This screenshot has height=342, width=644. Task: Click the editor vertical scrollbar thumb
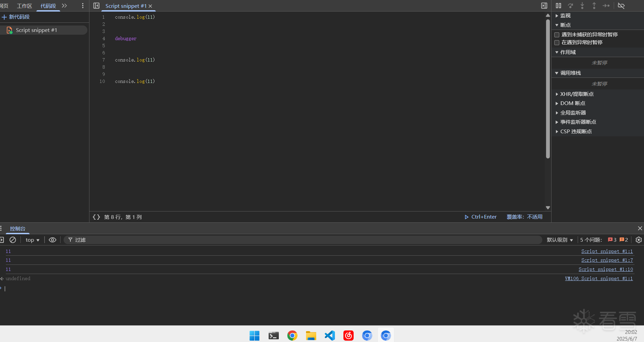548,89
